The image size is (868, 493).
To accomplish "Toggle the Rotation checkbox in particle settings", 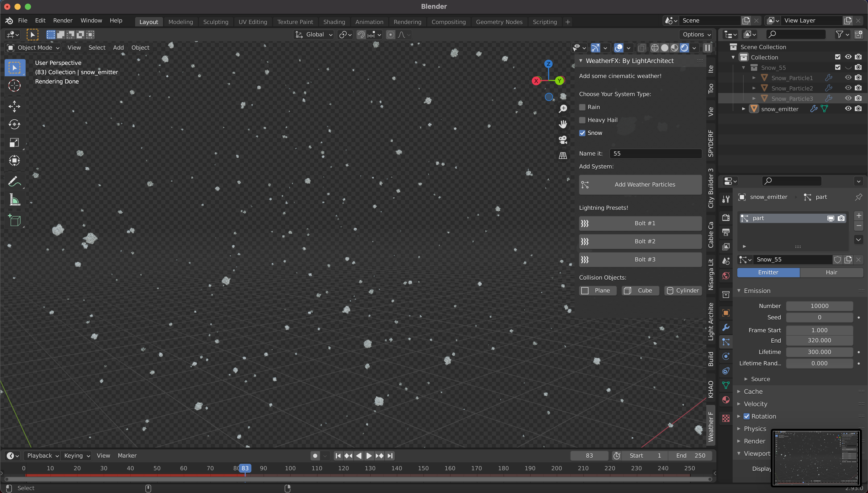I will click(x=747, y=416).
